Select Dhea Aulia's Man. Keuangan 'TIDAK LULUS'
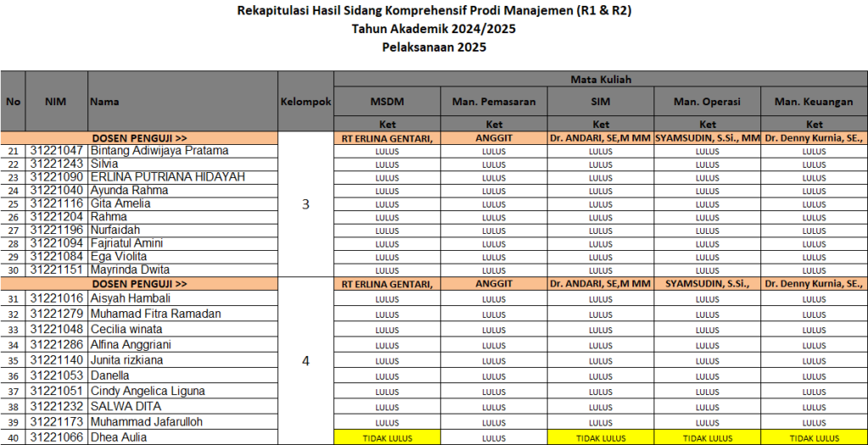 point(815,438)
